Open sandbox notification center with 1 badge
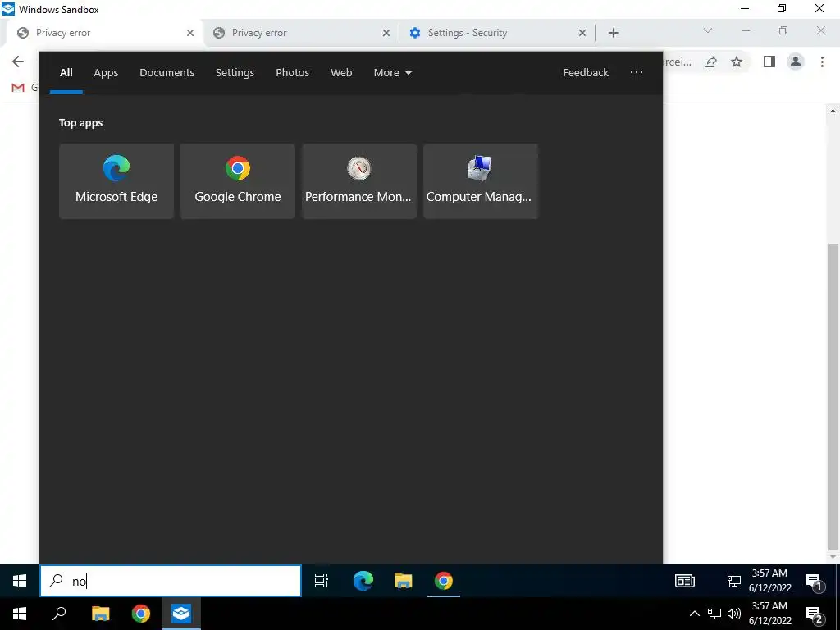Image resolution: width=840 pixels, height=630 pixels. [x=815, y=582]
